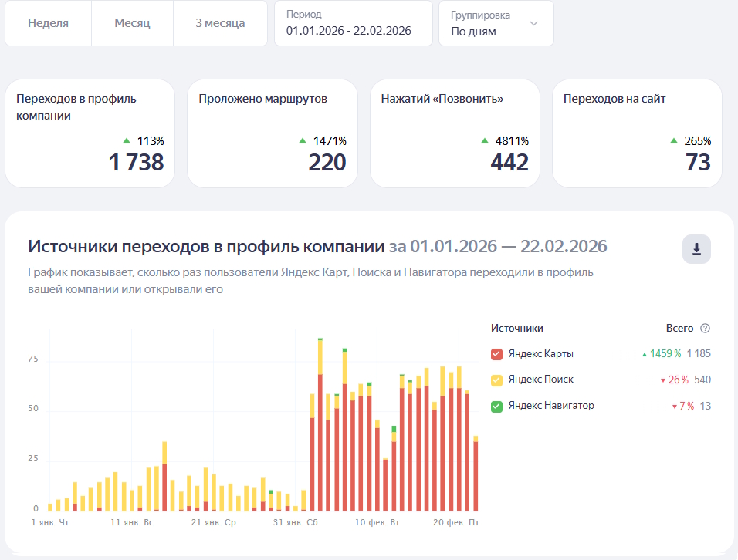Open the help tooltip next to Всего
738x560 pixels.
pyautogui.click(x=705, y=328)
